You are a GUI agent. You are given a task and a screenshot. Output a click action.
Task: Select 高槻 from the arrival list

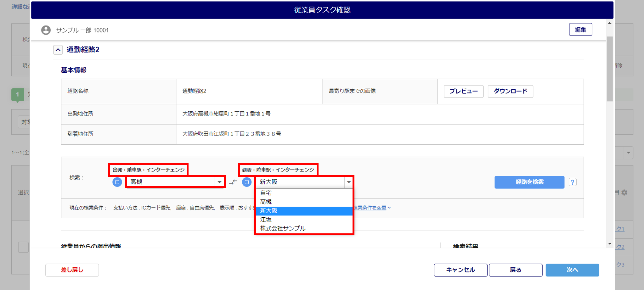pos(304,202)
